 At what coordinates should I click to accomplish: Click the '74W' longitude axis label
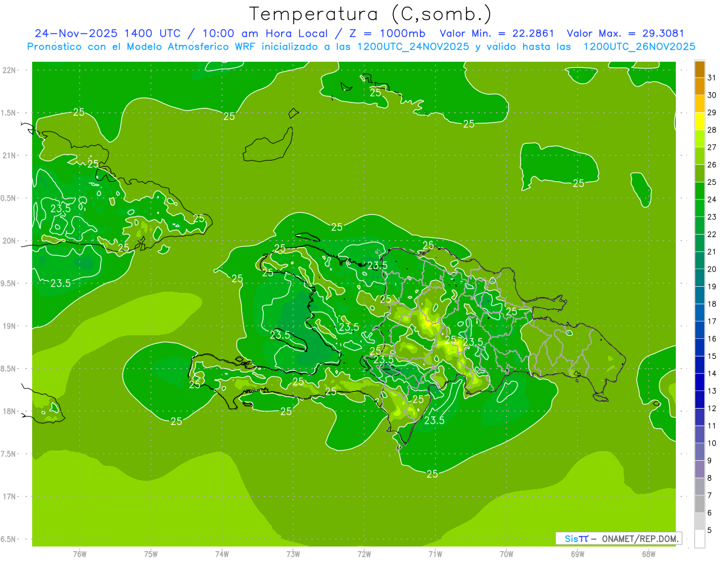(x=222, y=554)
